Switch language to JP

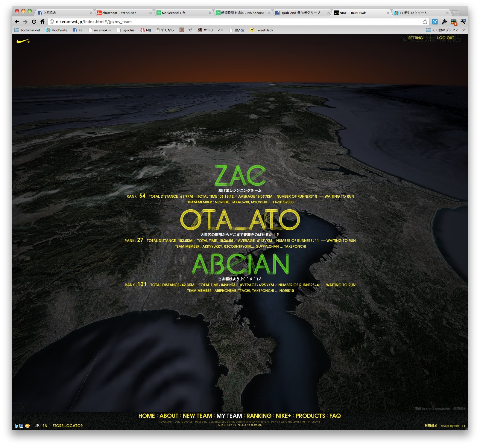(x=37, y=426)
